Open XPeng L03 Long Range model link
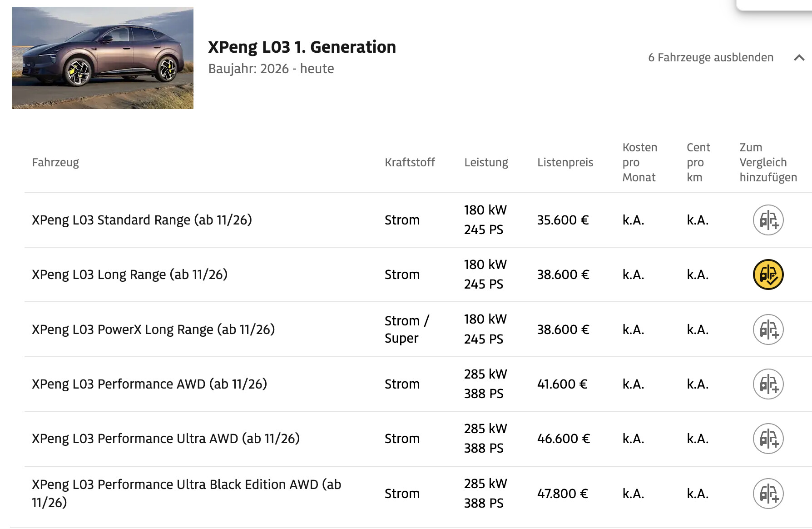 (x=129, y=274)
